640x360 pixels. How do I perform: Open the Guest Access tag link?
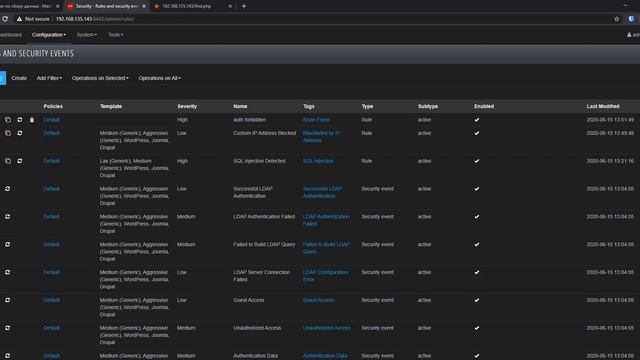318,300
